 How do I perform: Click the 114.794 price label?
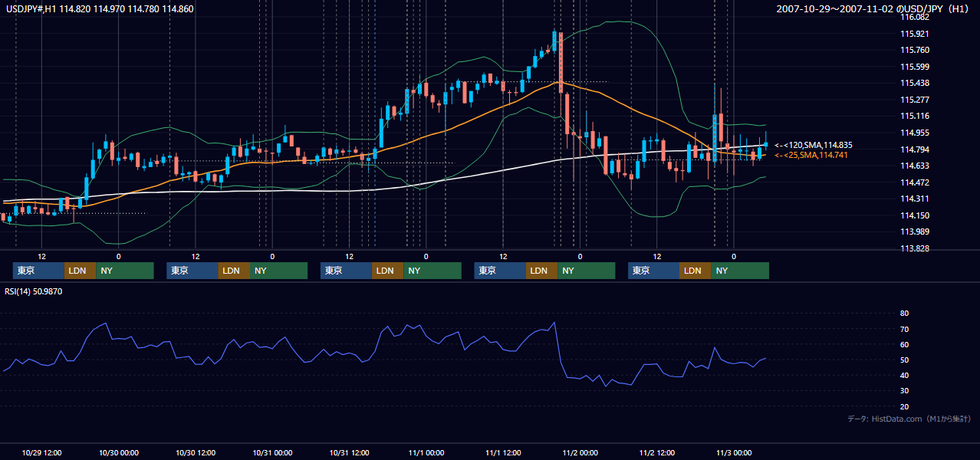pos(916,149)
